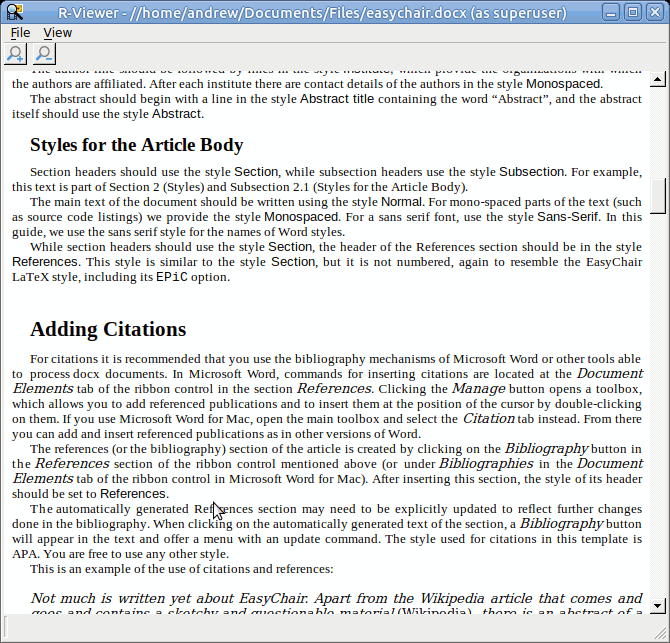Click the word 'EPiC' in monospaced font
Screen dimensions: 670x643
pyautogui.click(x=172, y=277)
